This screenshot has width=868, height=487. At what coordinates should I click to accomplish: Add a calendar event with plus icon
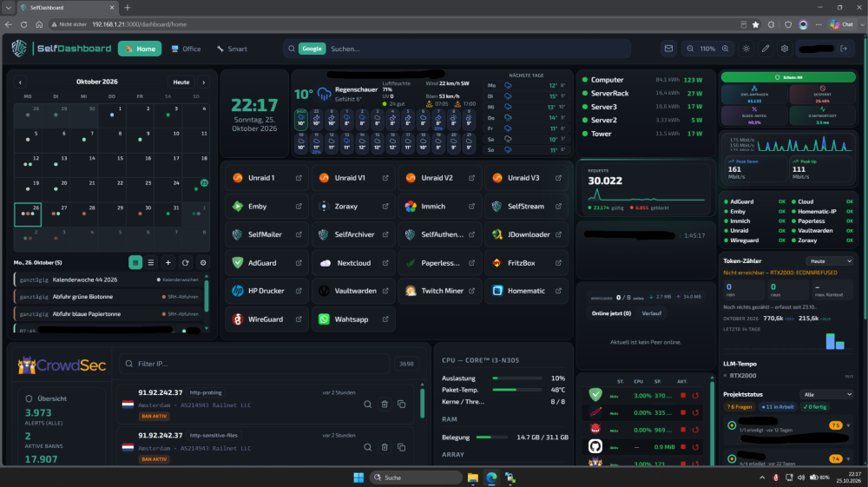click(x=168, y=263)
